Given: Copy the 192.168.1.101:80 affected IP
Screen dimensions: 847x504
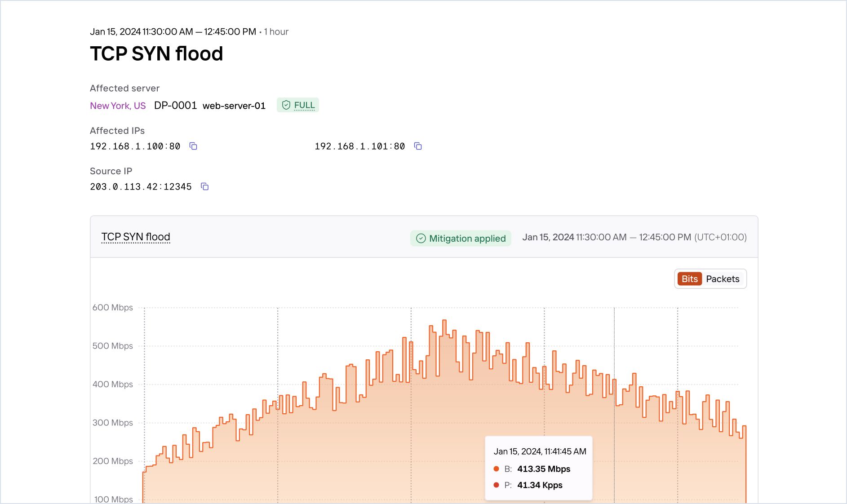Looking at the screenshot, I should (418, 146).
